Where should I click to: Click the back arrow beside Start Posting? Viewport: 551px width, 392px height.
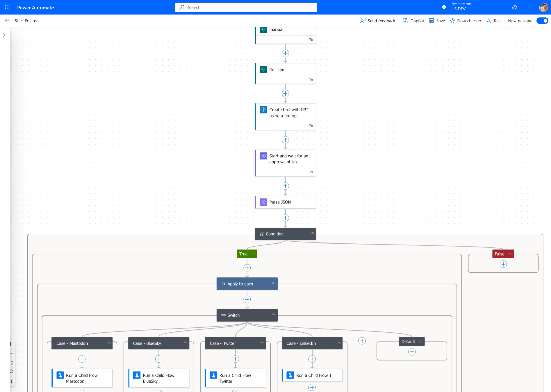click(x=7, y=21)
